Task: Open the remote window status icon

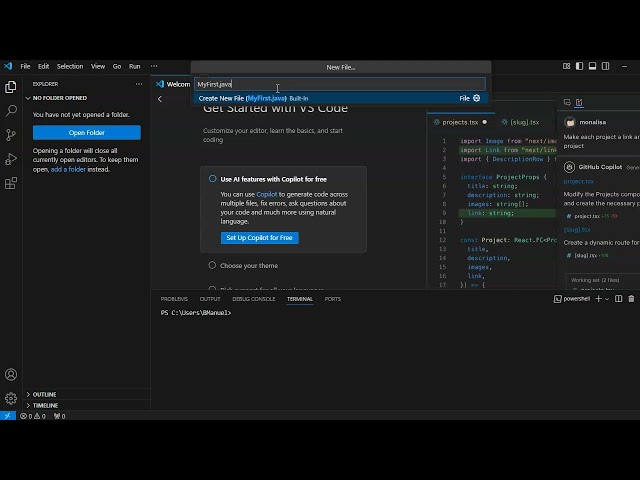Action: pos(8,416)
